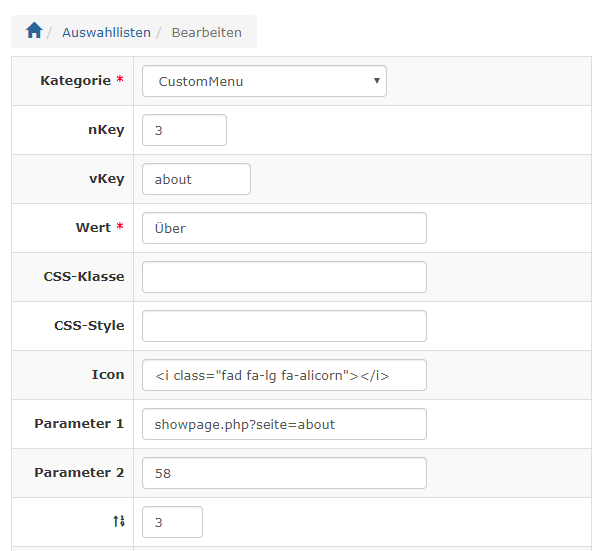This screenshot has width=603, height=551.
Task: Click the CSS-Klasse label
Action: (84, 276)
